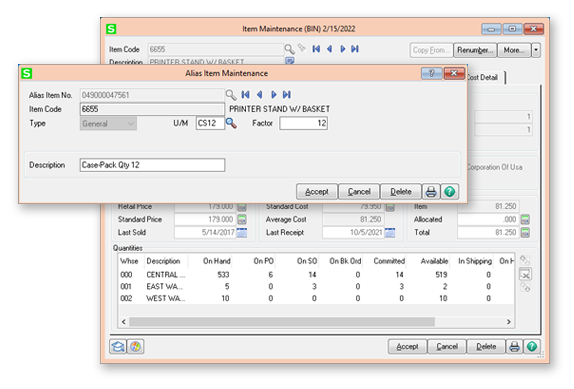The width and height of the screenshot is (574, 389).
Task: Go to first alias item record
Action: 245,95
